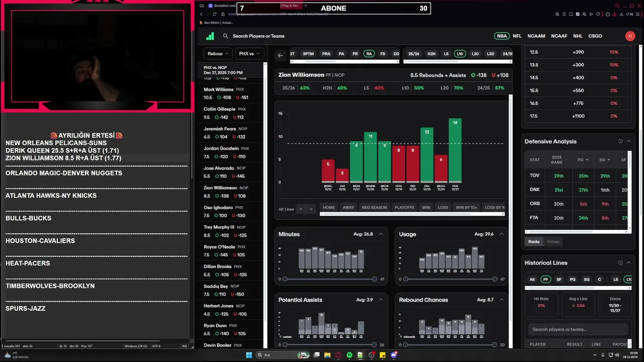The height and width of the screenshot is (362, 644).
Task: Select the L10 range pill above the chart
Action: click(x=459, y=54)
